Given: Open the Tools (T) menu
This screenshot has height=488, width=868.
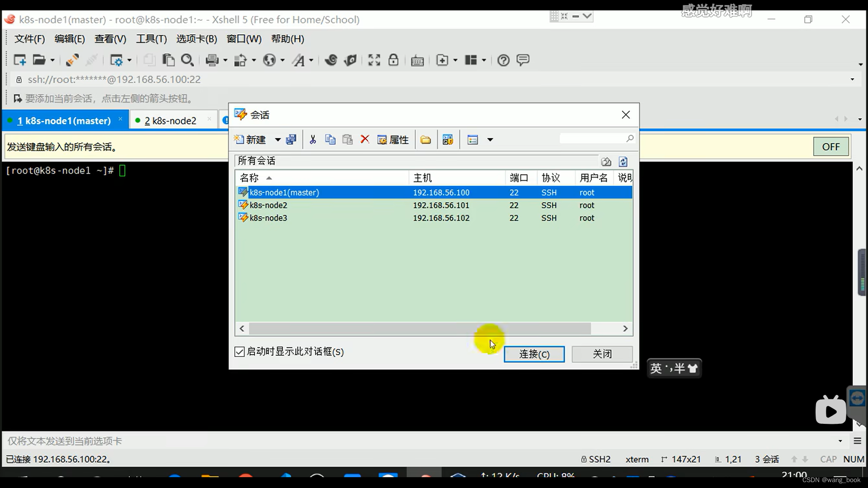Looking at the screenshot, I should pyautogui.click(x=151, y=39).
